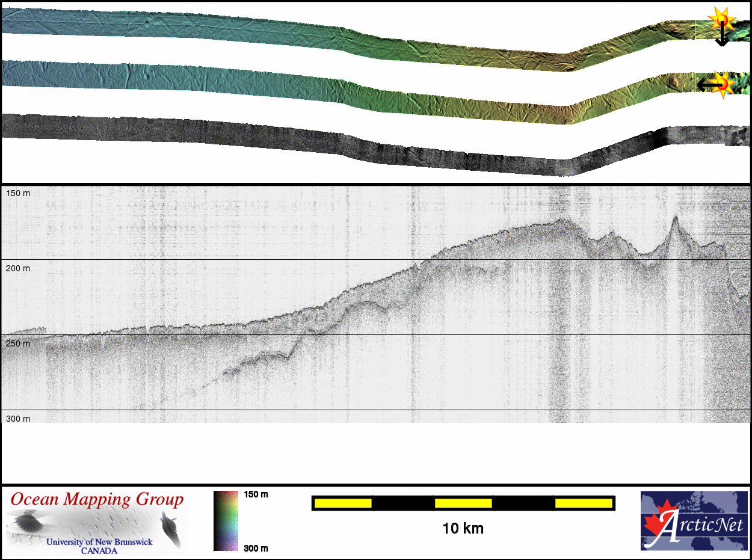Click the rightmost yellow scale bar segment
Screen dimensions: 752x560
point(583,503)
